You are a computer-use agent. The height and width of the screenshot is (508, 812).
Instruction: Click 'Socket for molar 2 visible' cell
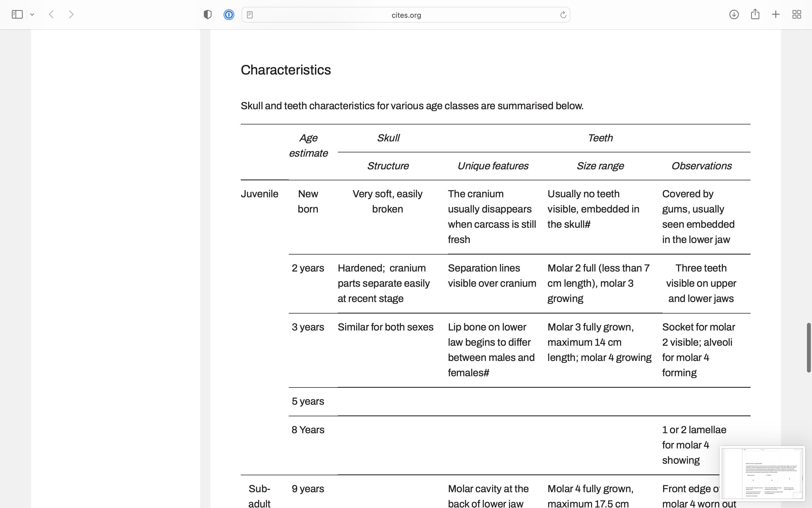tap(699, 350)
